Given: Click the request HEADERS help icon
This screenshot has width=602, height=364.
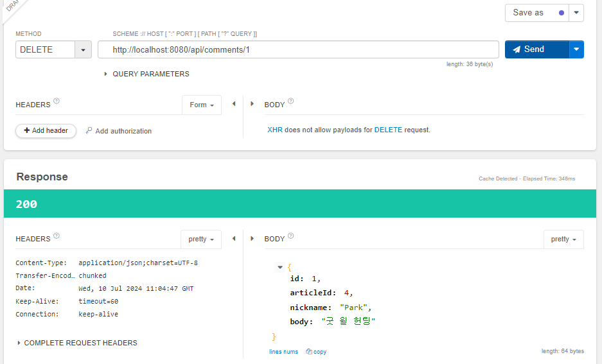Looking at the screenshot, I should point(57,101).
